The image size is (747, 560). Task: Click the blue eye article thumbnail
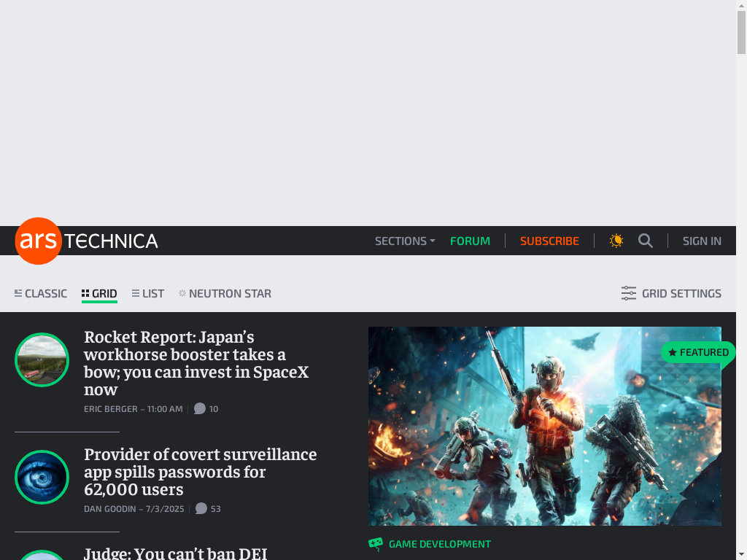(42, 477)
